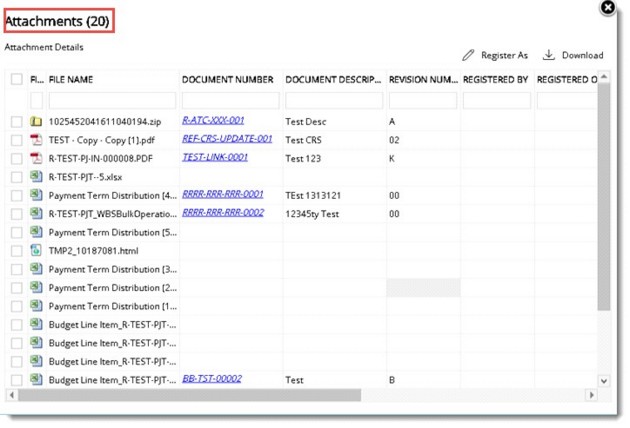Toggle the select-all checkbox in the header row

[16, 79]
